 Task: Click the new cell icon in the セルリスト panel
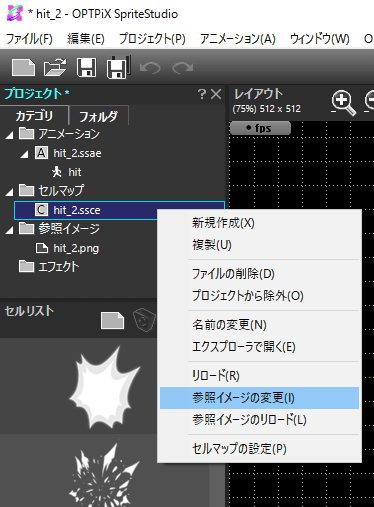pyautogui.click(x=113, y=321)
